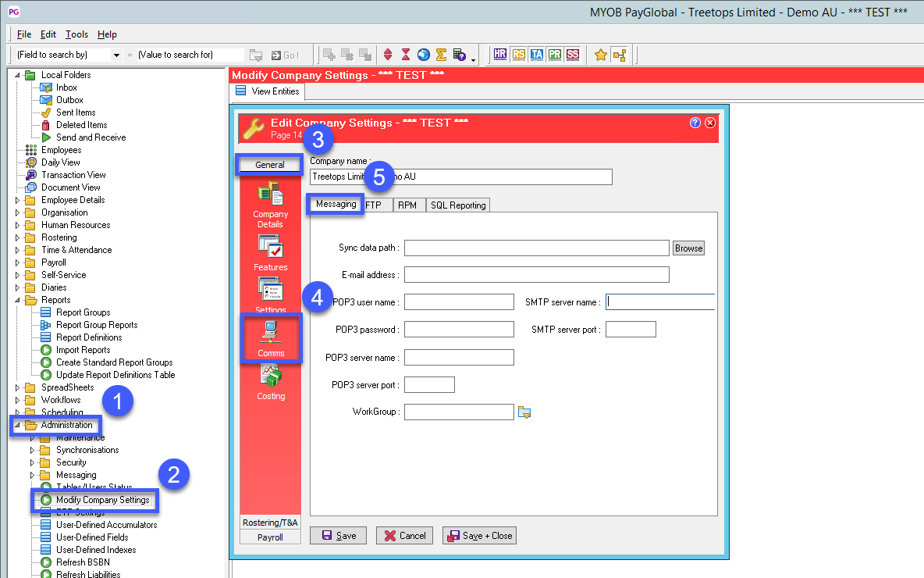Click the SS self-service toolbar icon
Screen dimensions: 924x578
[573, 55]
